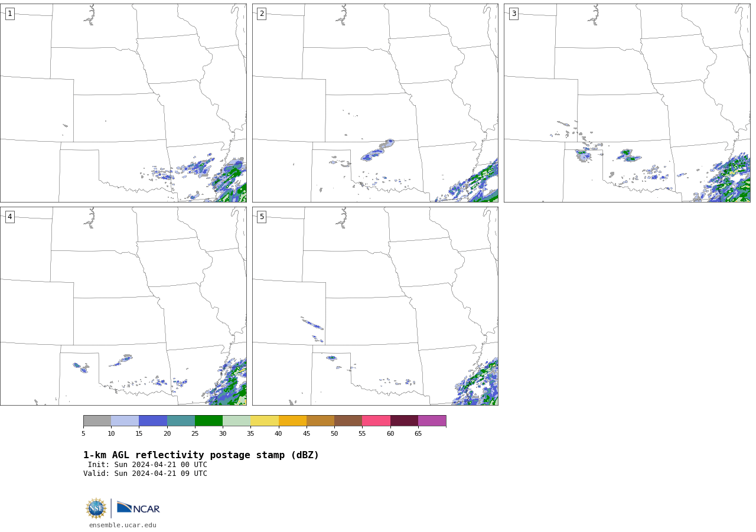Click the pale green 30-35 dBZ swatch

(x=237, y=421)
